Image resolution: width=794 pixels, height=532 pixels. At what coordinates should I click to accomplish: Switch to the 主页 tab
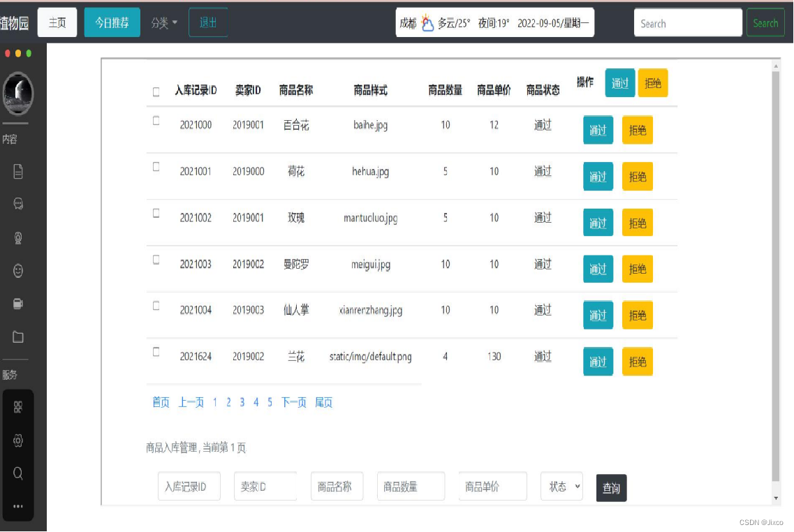click(57, 22)
